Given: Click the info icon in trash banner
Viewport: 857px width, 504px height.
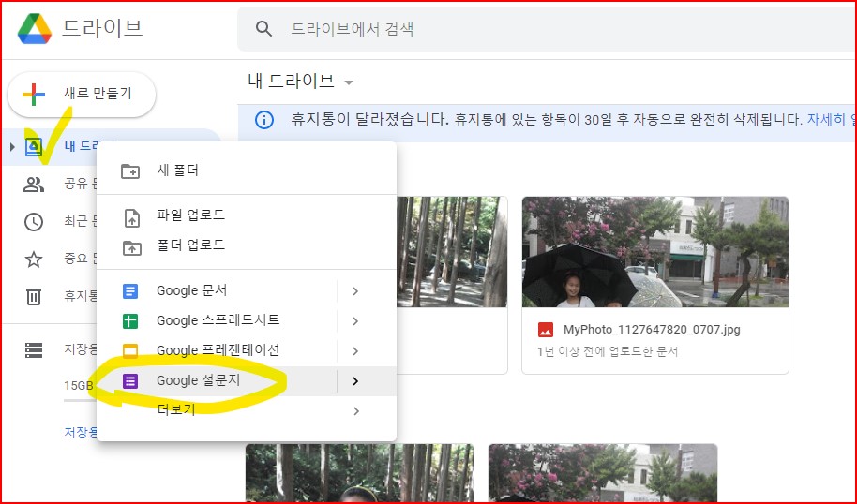Looking at the screenshot, I should [x=264, y=120].
